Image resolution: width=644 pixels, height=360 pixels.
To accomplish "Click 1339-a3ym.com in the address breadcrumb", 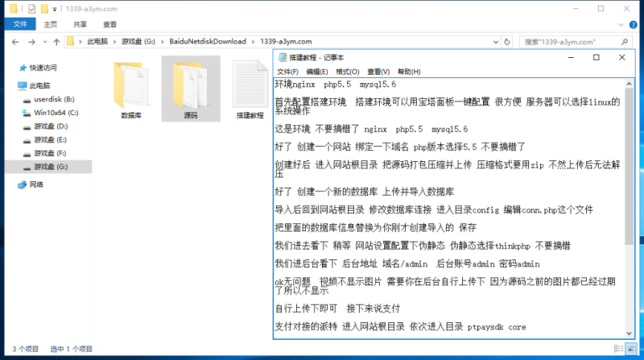I will click(286, 42).
